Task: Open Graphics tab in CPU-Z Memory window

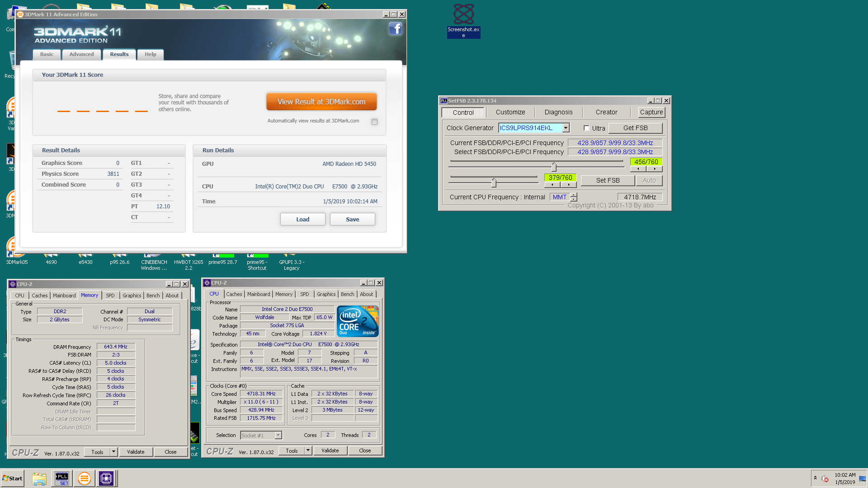Action: pos(132,296)
